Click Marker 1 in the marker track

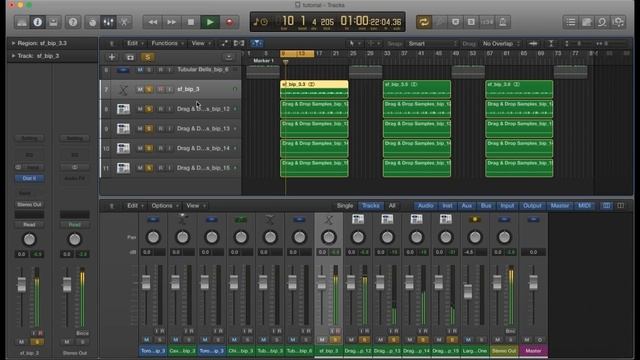(264, 61)
